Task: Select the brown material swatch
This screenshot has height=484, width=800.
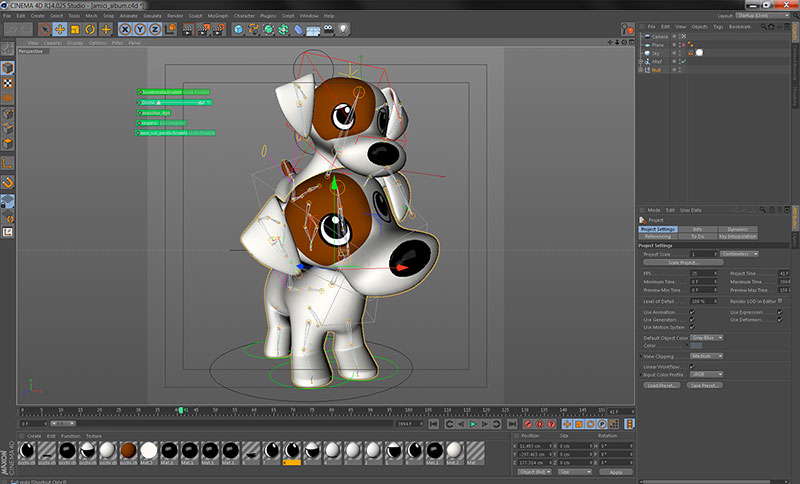Action: click(128, 451)
